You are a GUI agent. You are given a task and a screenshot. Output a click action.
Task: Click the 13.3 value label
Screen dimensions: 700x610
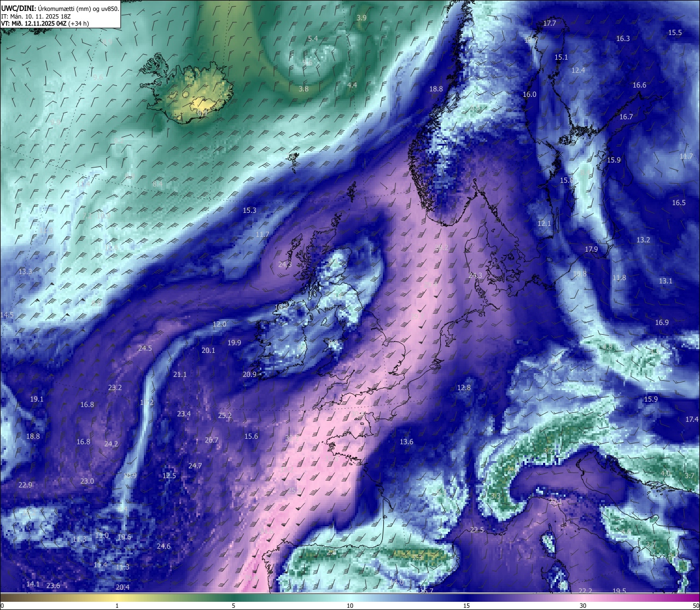pyautogui.click(x=25, y=271)
